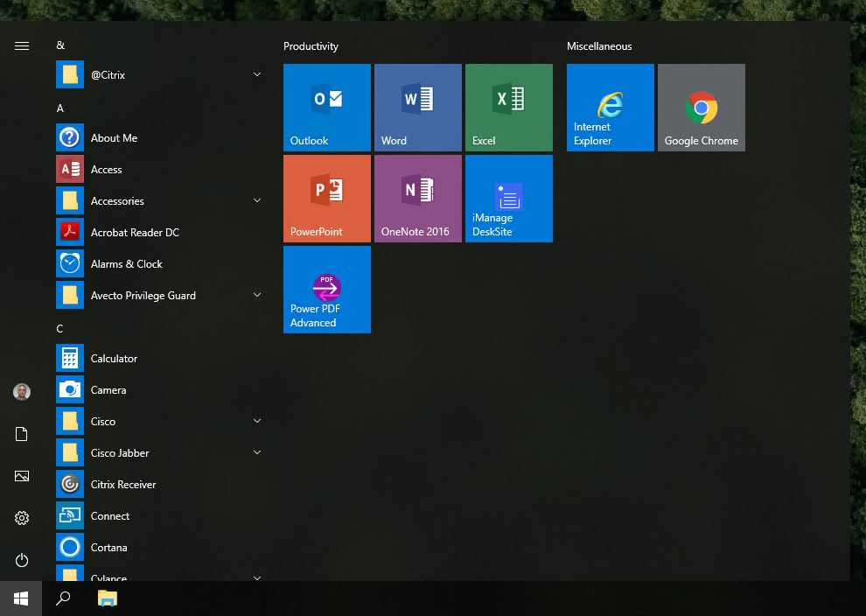Click the '&' letter header

click(x=60, y=45)
